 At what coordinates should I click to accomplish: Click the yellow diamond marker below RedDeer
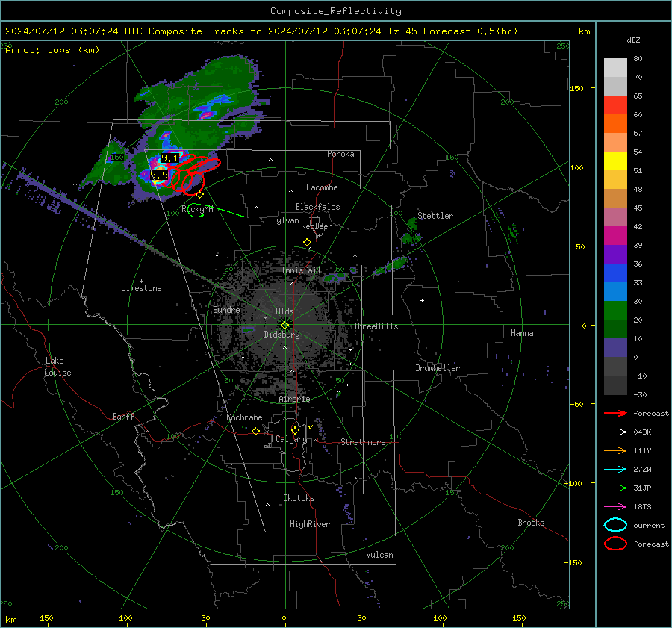tap(308, 243)
